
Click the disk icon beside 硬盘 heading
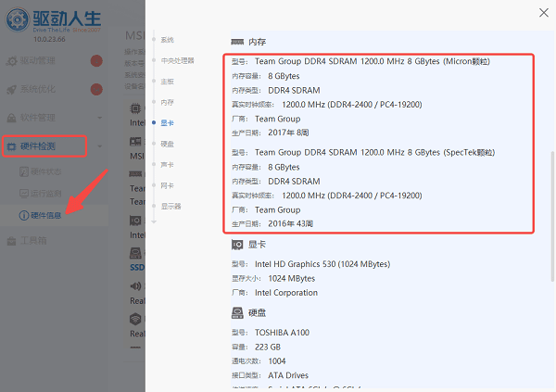(237, 314)
